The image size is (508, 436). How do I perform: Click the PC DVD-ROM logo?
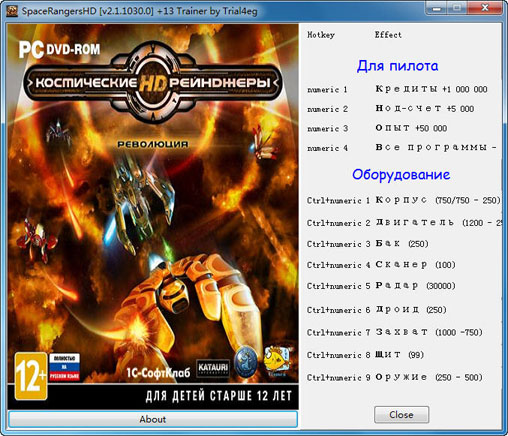(x=59, y=49)
